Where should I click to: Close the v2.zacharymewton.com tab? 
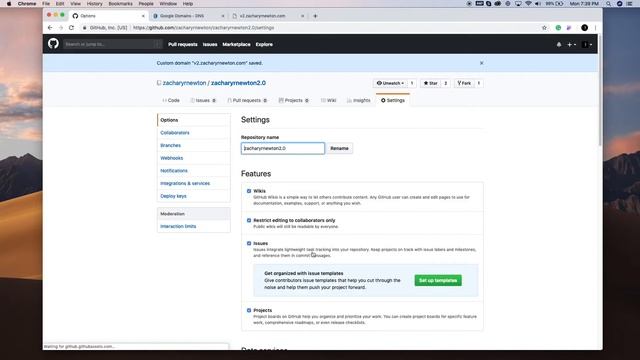(x=302, y=16)
